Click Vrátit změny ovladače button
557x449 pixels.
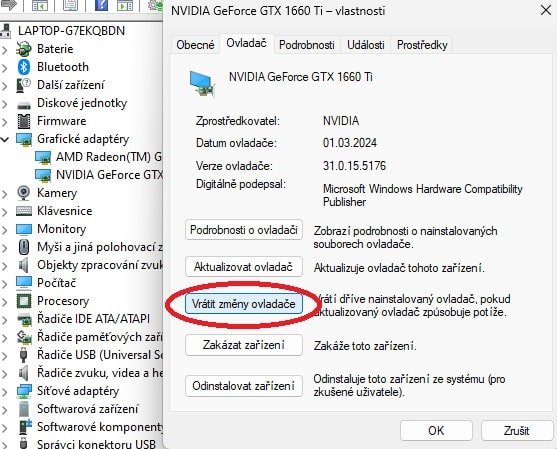pos(244,304)
